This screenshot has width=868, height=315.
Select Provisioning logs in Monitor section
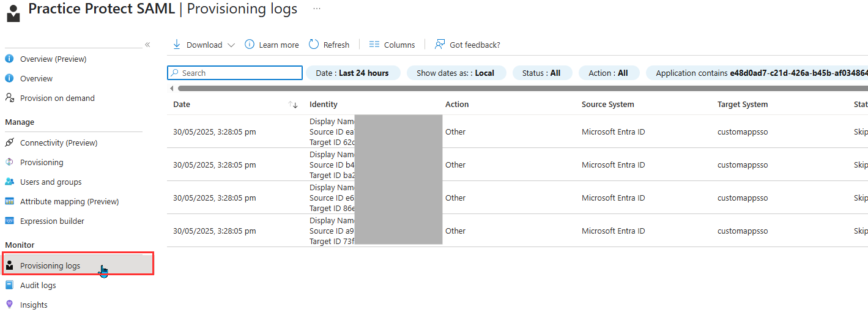point(77,264)
